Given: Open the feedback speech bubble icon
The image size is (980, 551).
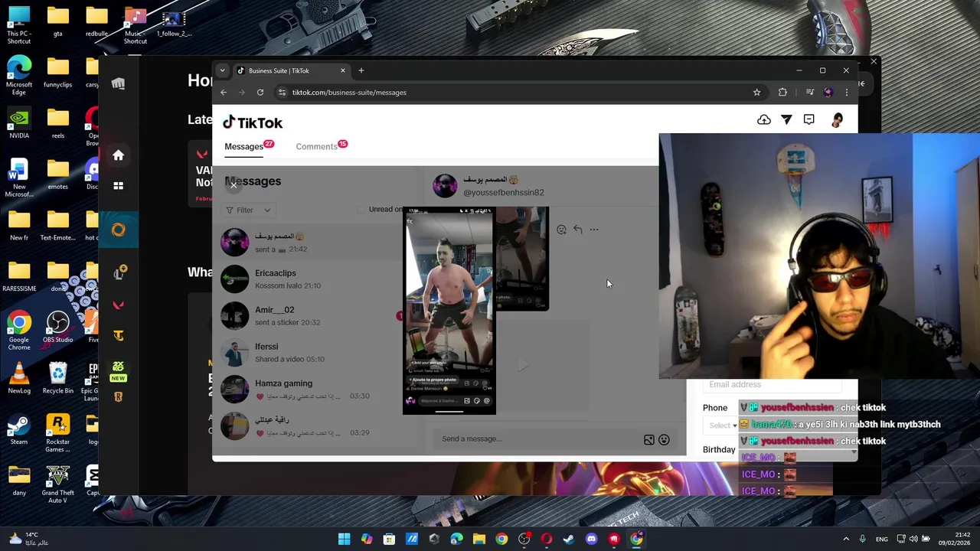Looking at the screenshot, I should (809, 119).
